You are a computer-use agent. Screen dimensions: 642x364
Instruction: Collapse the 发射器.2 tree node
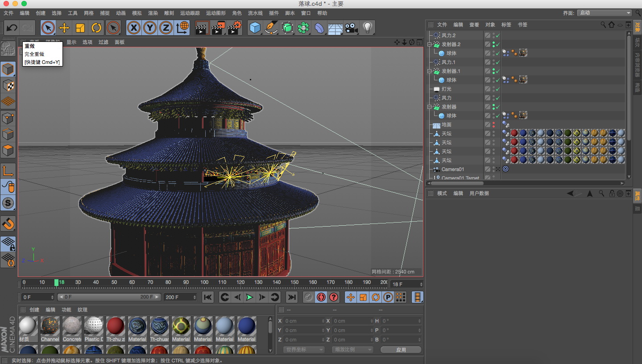pyautogui.click(x=430, y=44)
